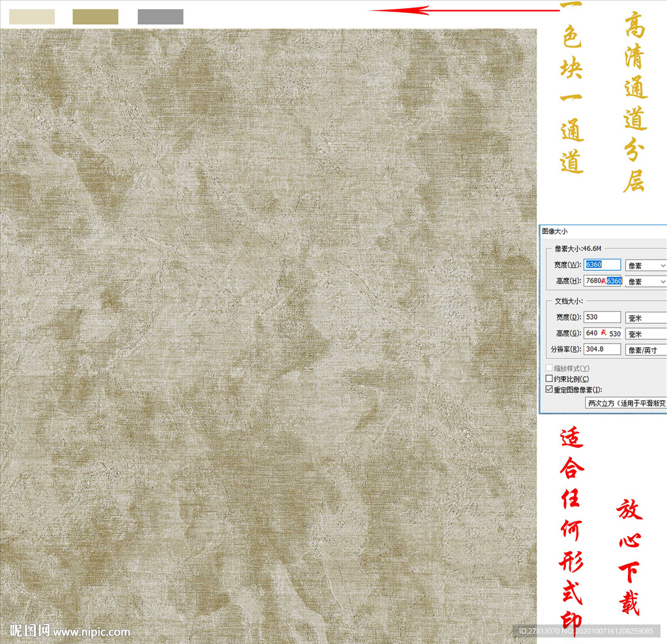This screenshot has width=667, height=644.
Task: Open the www.nipic.com watermark link
Action: tap(92, 632)
